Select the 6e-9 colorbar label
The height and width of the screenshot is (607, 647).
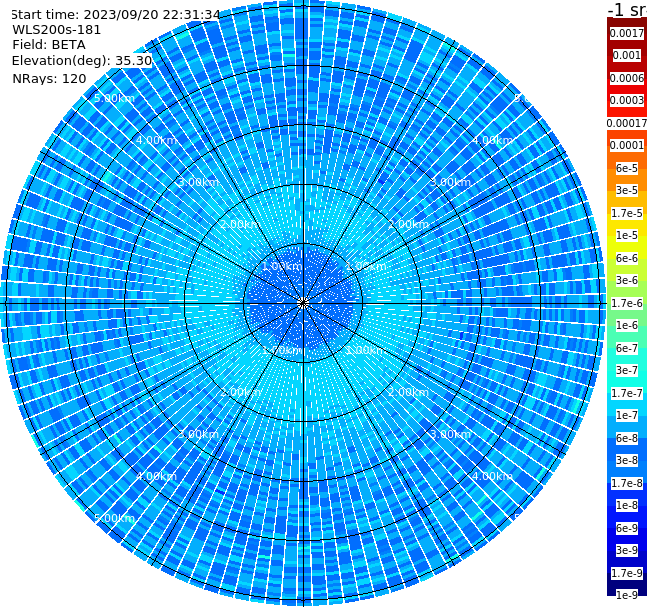pos(627,528)
